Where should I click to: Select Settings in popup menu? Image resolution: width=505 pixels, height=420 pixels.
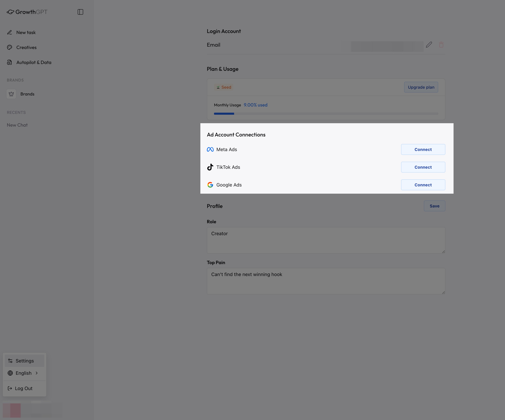(25, 361)
